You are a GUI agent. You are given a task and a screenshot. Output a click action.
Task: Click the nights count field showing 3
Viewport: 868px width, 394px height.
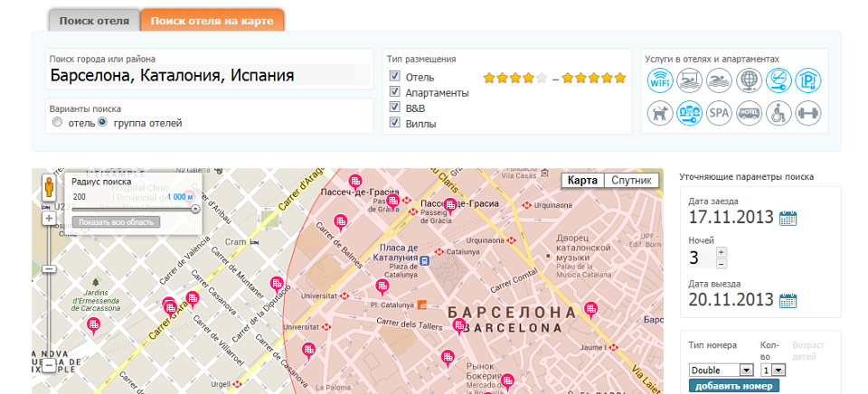pos(701,258)
